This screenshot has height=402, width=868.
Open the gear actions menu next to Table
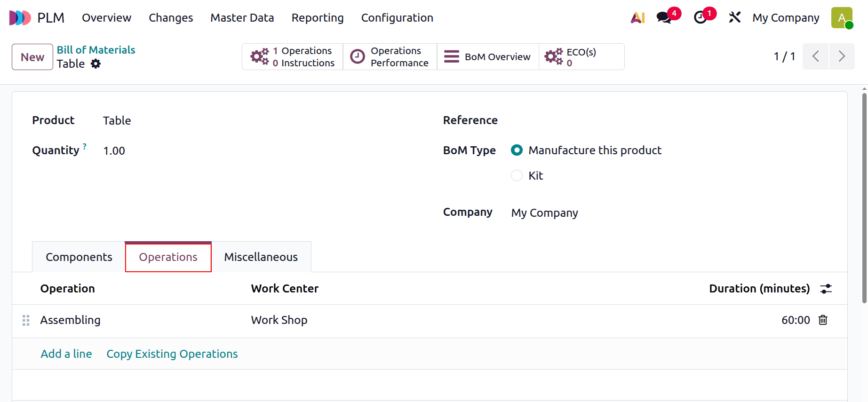[96, 64]
